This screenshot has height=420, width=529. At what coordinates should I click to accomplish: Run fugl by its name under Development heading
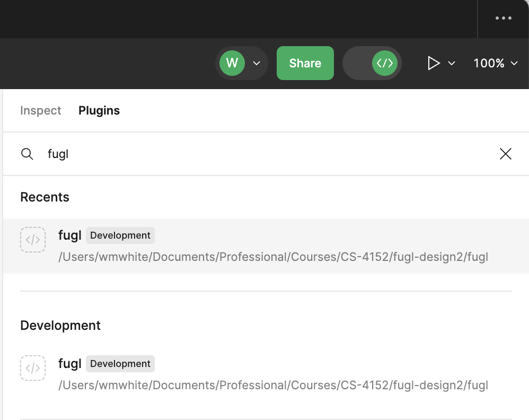69,364
